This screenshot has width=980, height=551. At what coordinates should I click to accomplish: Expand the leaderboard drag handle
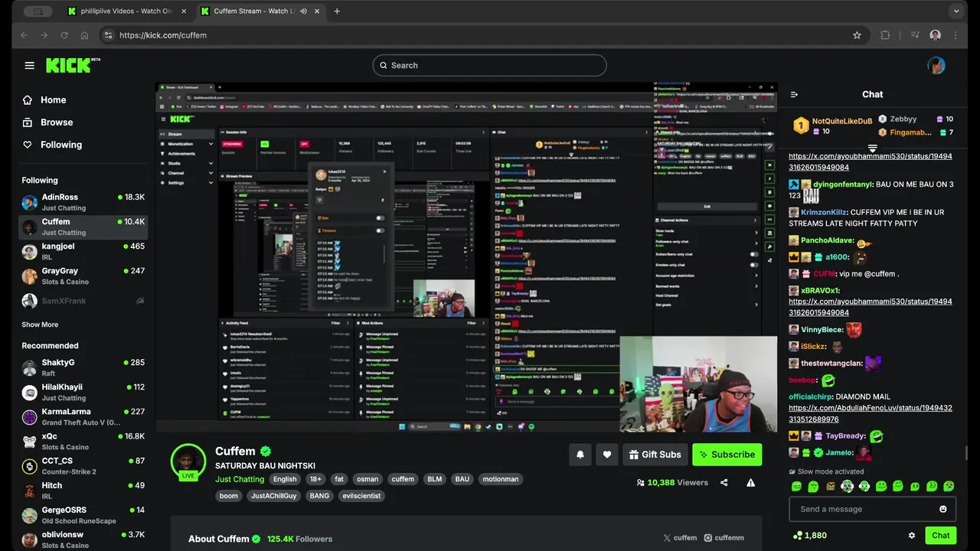coord(872,148)
